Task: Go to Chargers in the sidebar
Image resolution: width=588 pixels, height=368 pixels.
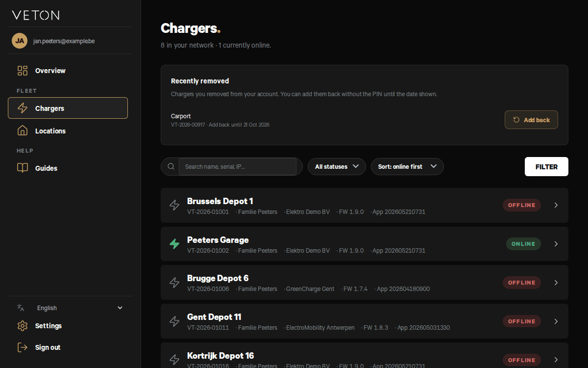Action: click(x=68, y=108)
